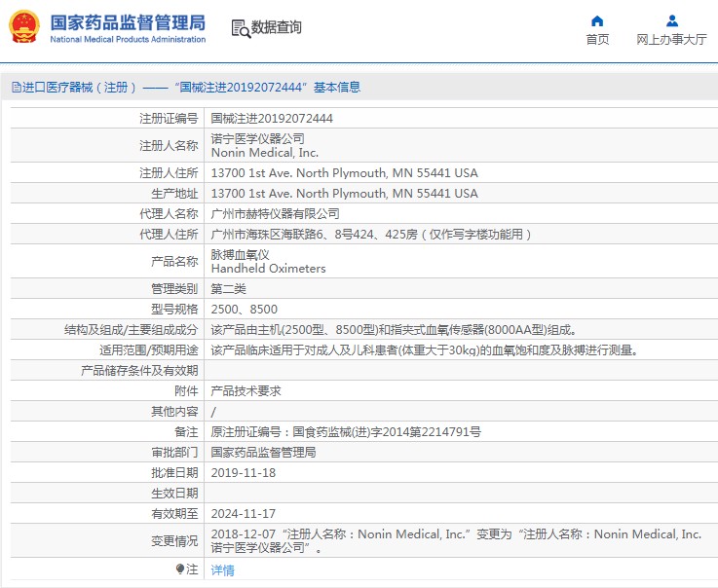Screen dimensions: 718x588
Task: Click the 管理类别 row label
Action: pos(174,289)
